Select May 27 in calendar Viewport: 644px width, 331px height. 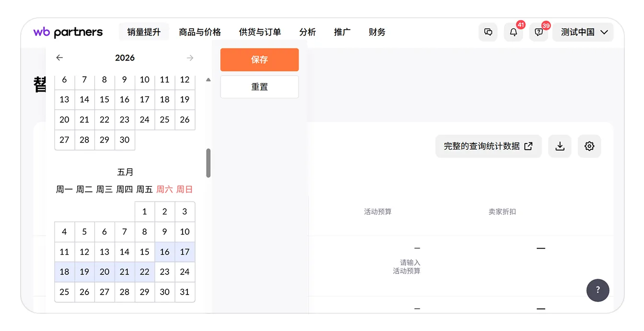[104, 292]
